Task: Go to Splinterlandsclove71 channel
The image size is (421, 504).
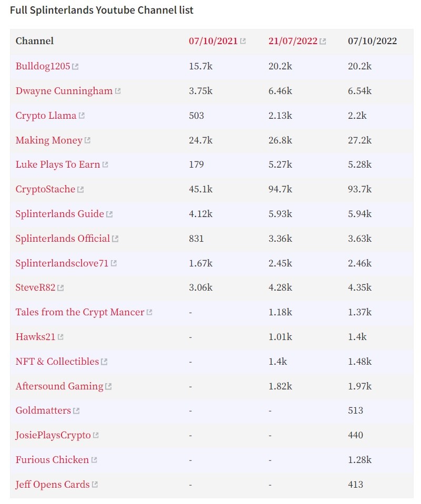Action: coord(62,264)
